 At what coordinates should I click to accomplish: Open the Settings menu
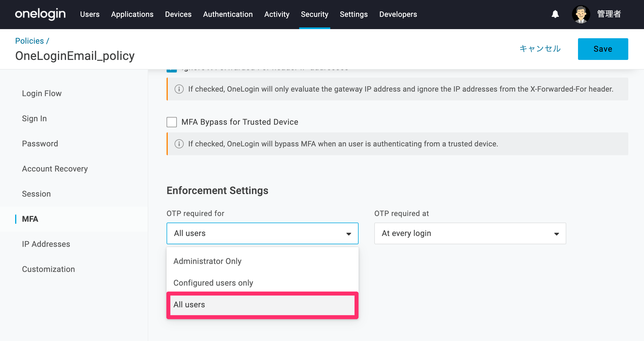(x=354, y=14)
